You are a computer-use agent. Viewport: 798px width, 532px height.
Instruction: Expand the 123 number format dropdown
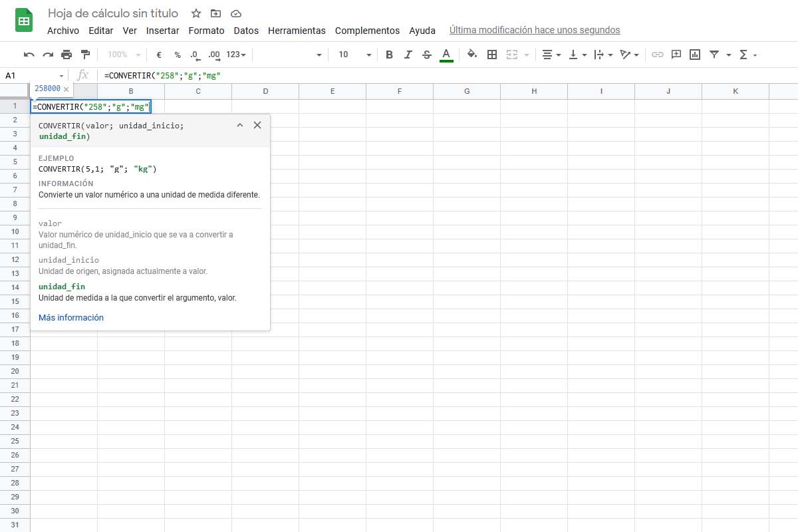tap(236, 55)
